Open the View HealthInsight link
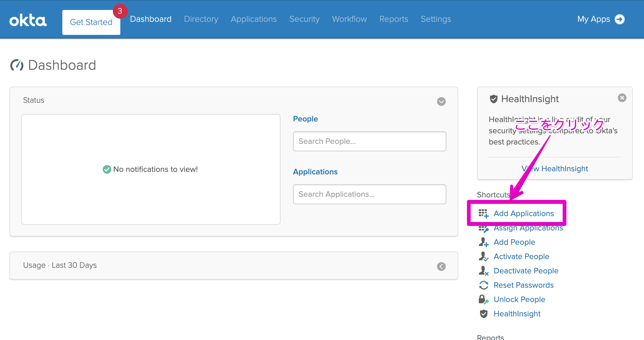 555,169
